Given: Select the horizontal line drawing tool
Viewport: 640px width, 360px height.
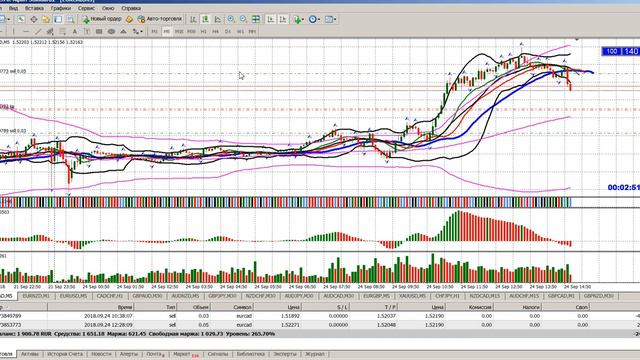Looking at the screenshot, I should tap(26, 31).
